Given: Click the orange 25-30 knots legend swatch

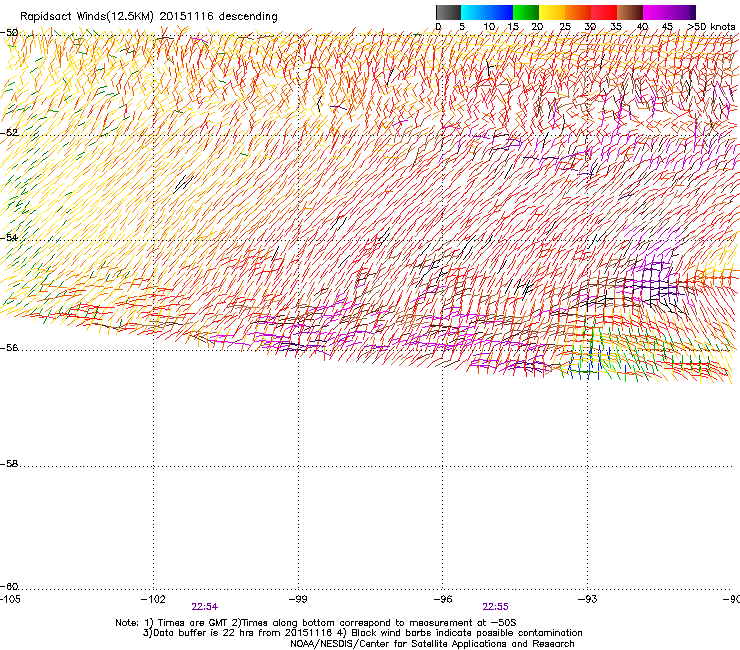Looking at the screenshot, I should (x=578, y=12).
